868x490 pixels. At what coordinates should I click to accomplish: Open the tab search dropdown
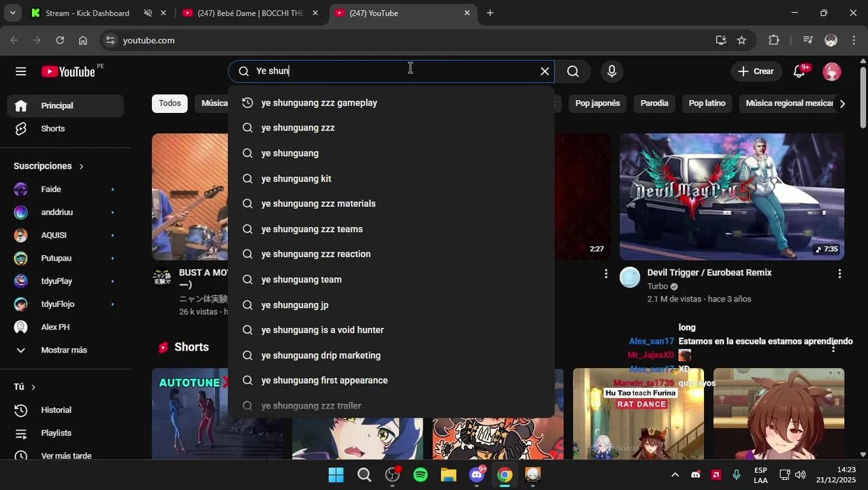point(12,13)
